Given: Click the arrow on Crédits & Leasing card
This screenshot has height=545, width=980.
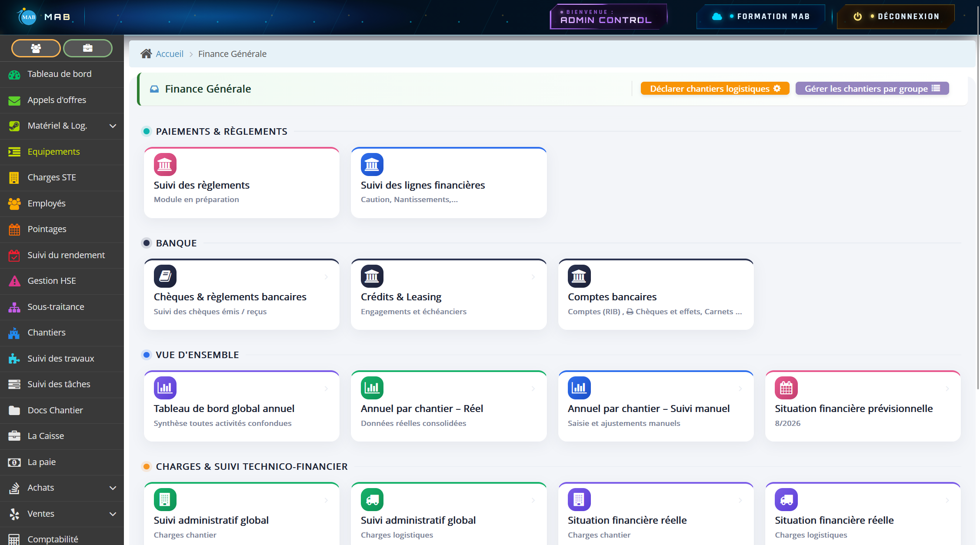Looking at the screenshot, I should point(533,277).
